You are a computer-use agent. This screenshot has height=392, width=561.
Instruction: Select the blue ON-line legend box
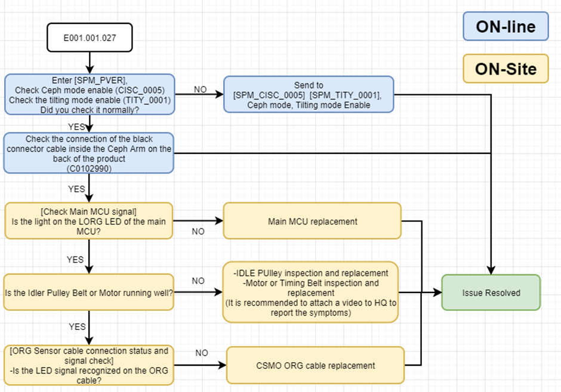click(505, 26)
